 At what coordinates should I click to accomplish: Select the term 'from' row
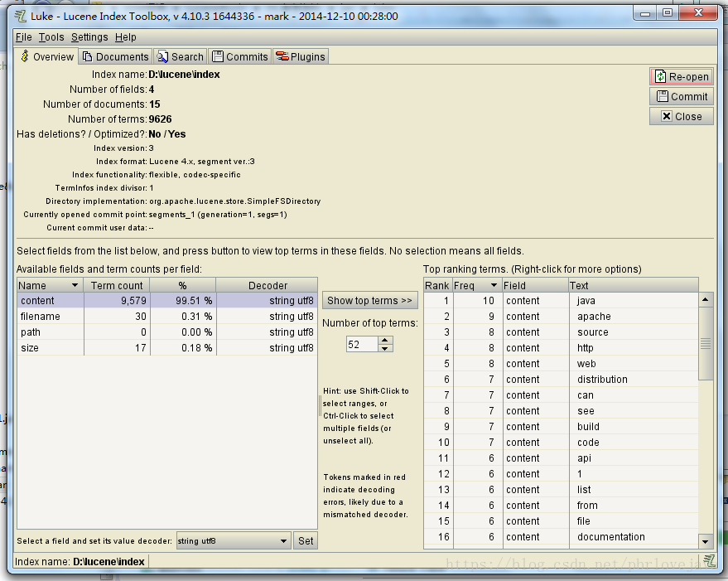point(561,506)
